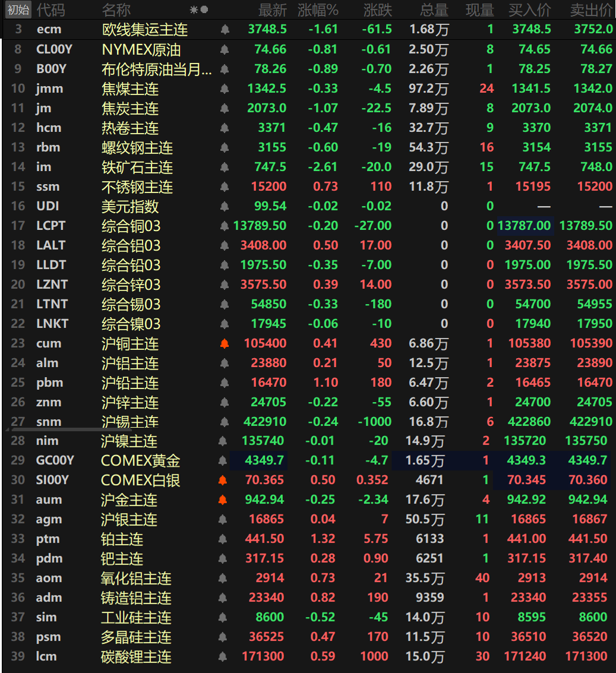Viewport: 616px width, 673px height.
Task: Sort by 涨幅% column header
Action: (x=318, y=10)
